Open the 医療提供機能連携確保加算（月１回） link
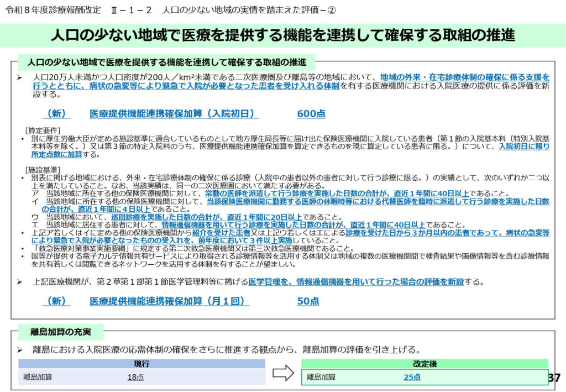The image size is (566, 392). tap(166, 301)
